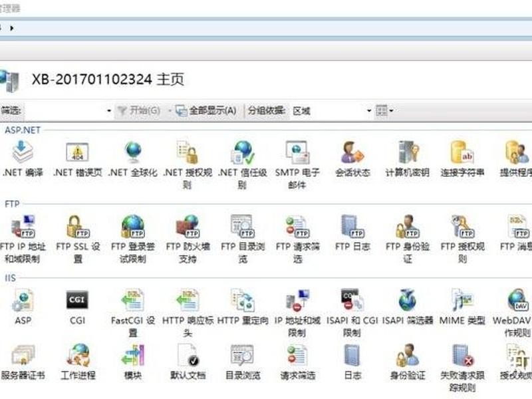Collapse the FTP group header
The width and height of the screenshot is (532, 399).
tap(12, 204)
